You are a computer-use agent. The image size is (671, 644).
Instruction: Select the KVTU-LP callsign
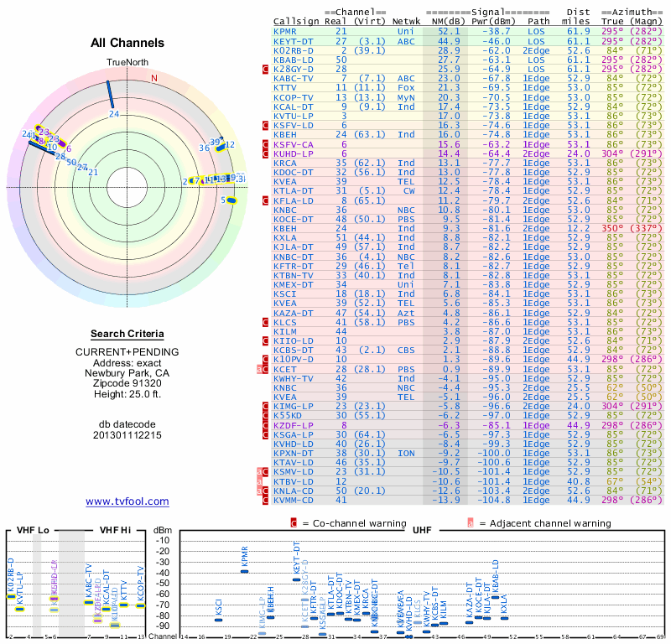(294, 116)
